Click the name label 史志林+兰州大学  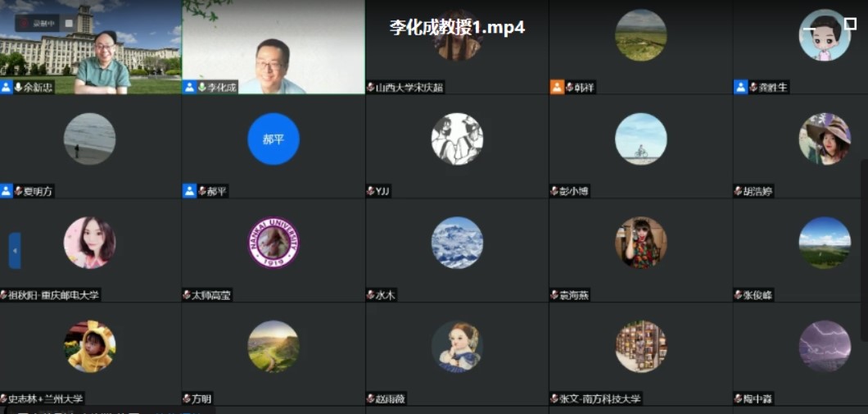click(x=45, y=398)
